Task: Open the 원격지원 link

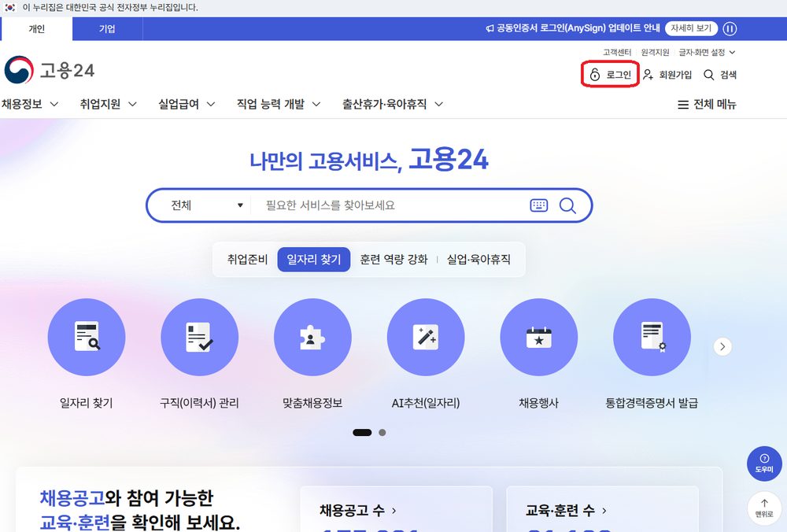Action: point(655,52)
